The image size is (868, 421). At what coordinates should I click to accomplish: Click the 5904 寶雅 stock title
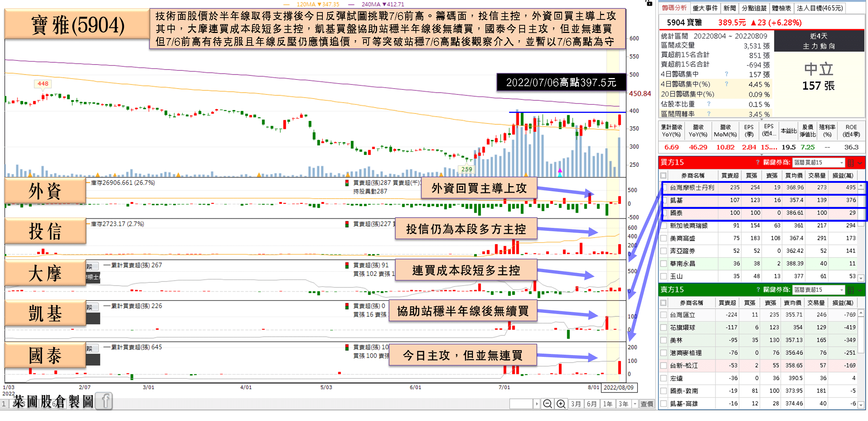click(x=684, y=22)
